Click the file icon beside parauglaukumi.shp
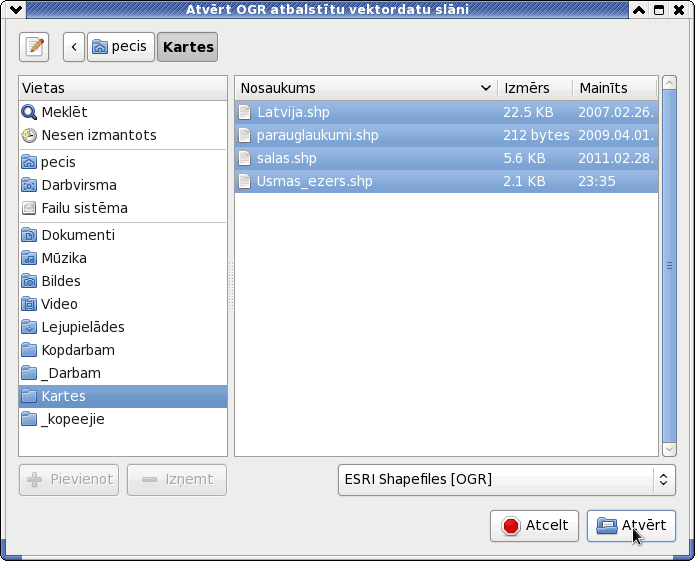The height and width of the screenshot is (561, 695). coord(245,135)
